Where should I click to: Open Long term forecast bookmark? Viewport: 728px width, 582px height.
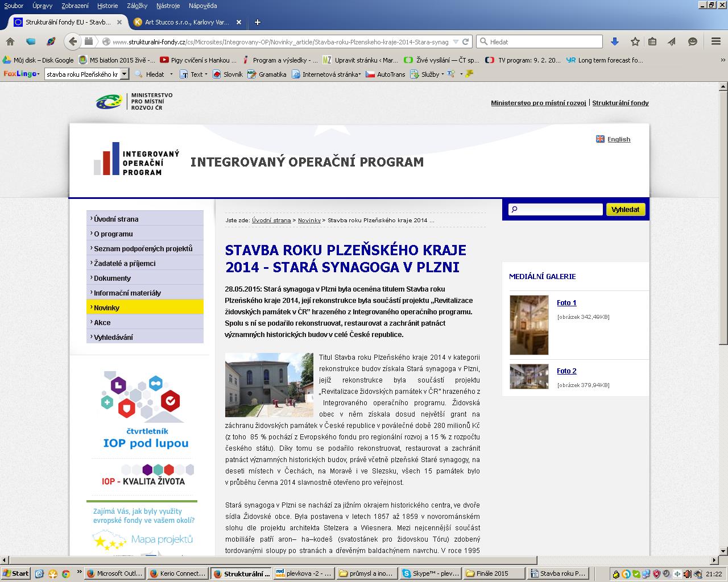pyautogui.click(x=605, y=60)
